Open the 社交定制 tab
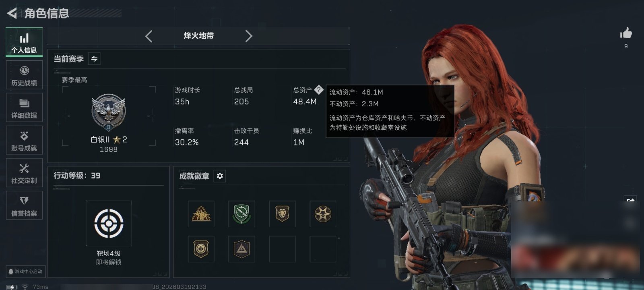Screen dimensions: 644x290 pos(24,173)
